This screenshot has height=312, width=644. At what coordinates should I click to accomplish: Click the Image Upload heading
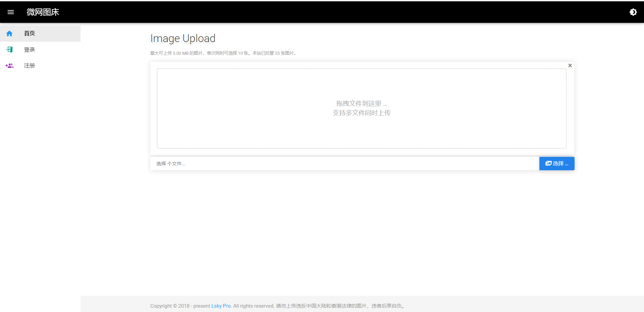click(183, 39)
